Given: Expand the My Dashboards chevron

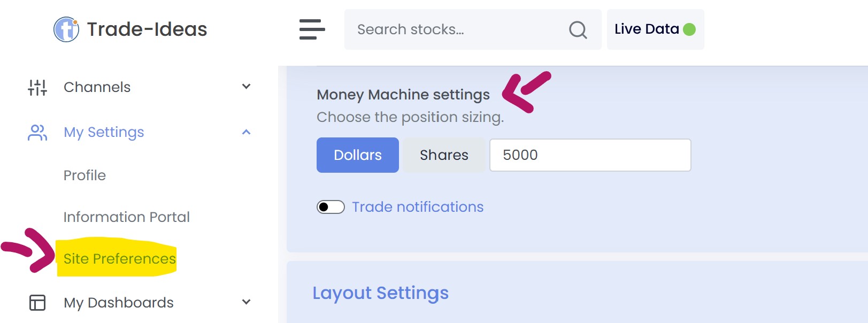Looking at the screenshot, I should pyautogui.click(x=246, y=302).
